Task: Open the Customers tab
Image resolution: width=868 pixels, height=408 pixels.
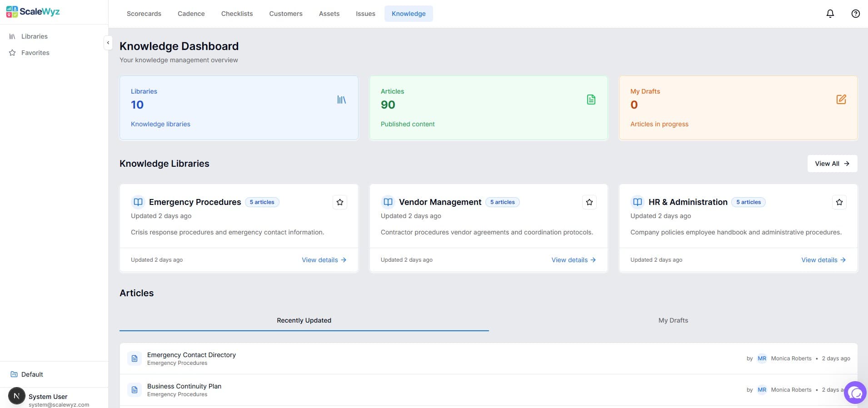Action: 286,14
